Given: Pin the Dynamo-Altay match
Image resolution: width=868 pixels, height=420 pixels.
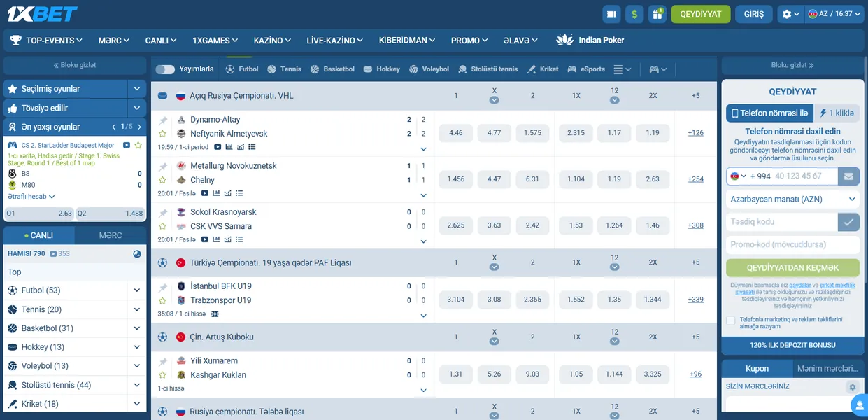Looking at the screenshot, I should click(163, 120).
